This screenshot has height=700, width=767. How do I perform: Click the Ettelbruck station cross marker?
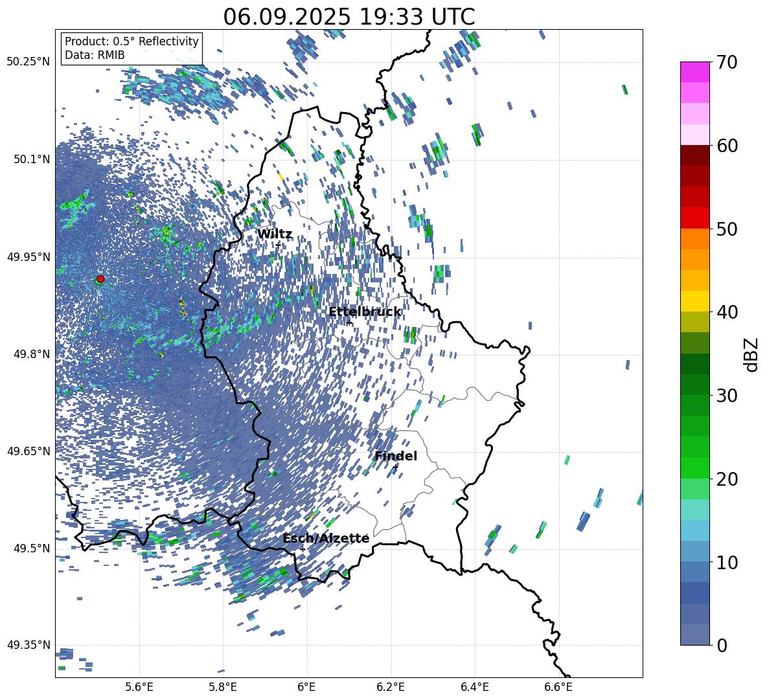(349, 322)
